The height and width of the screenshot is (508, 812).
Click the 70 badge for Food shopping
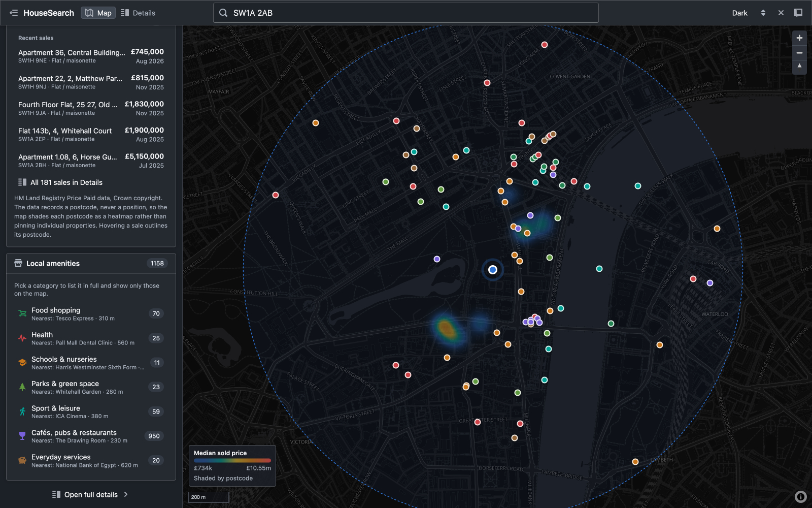tap(156, 313)
